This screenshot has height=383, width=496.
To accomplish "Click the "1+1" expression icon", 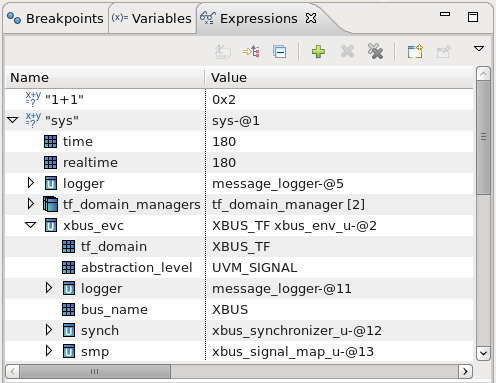I will click(x=33, y=99).
